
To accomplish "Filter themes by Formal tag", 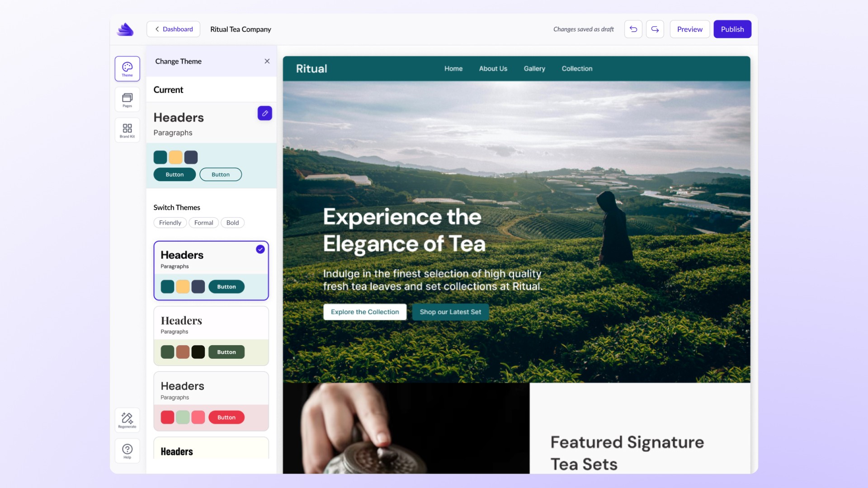I will click(x=203, y=223).
